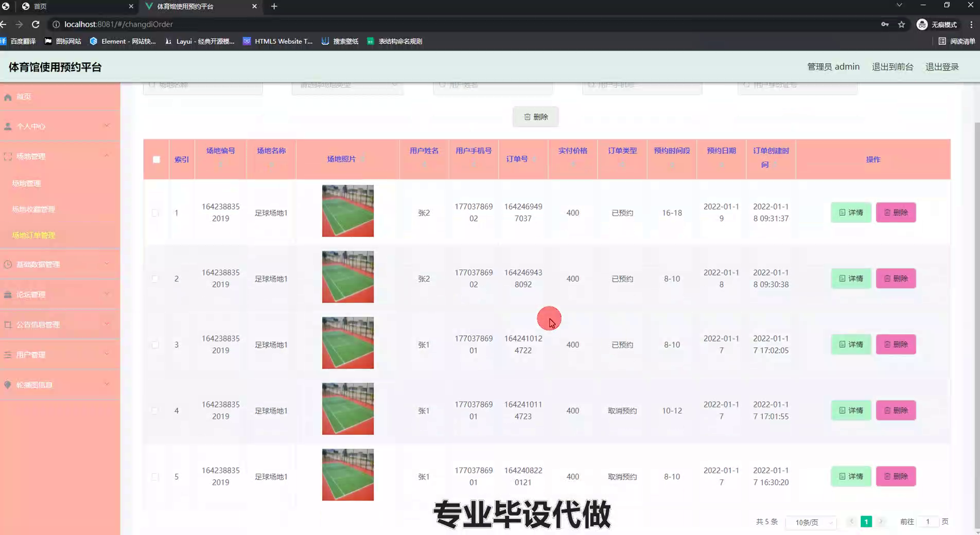Open 百度翻译 bookmark
This screenshot has height=535, width=980.
[19, 41]
